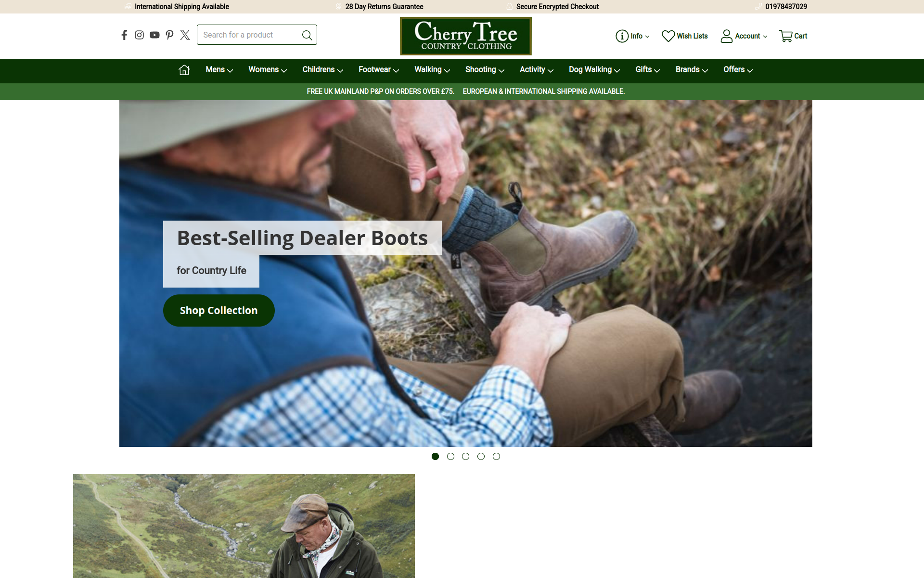Open the Pinterest social icon
This screenshot has width=924, height=578.
click(169, 35)
